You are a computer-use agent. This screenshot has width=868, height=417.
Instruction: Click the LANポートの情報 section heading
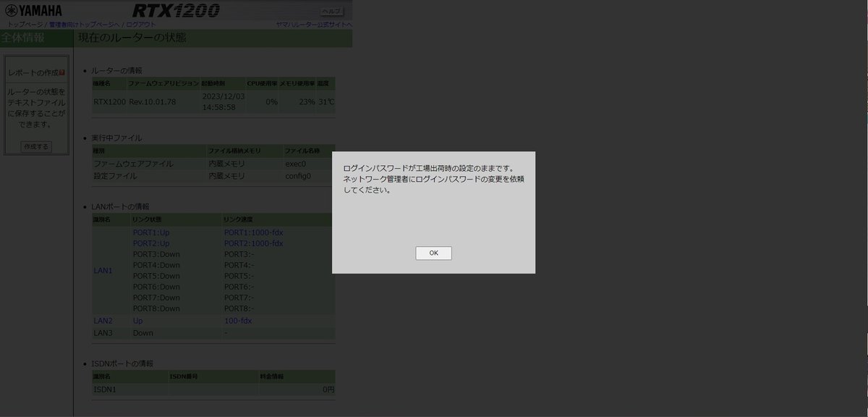pos(120,207)
